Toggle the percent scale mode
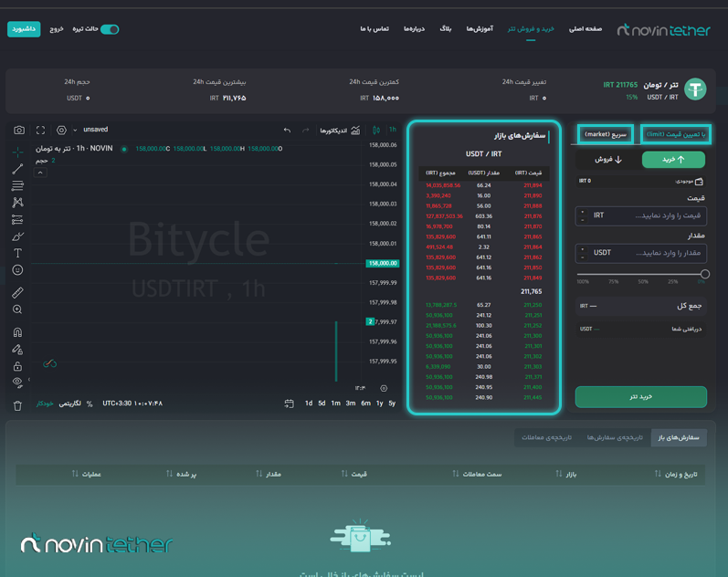This screenshot has width=728, height=577. click(90, 404)
